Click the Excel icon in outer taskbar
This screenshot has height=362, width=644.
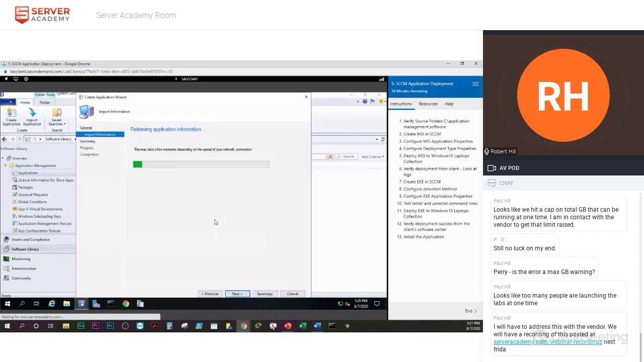[302, 326]
